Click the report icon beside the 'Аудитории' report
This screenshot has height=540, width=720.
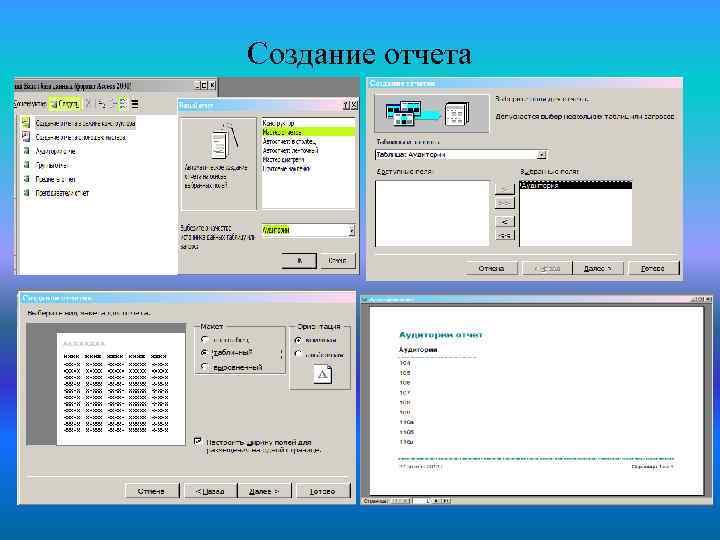27,151
